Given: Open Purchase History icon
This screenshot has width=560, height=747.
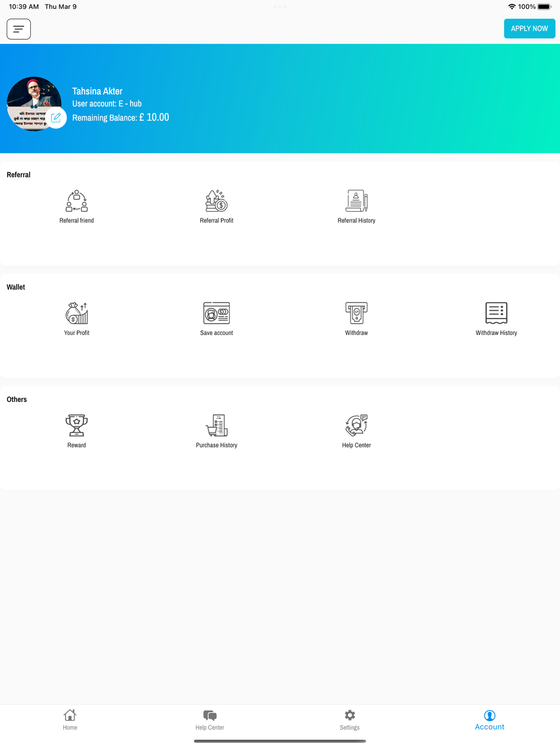Looking at the screenshot, I should point(217,426).
